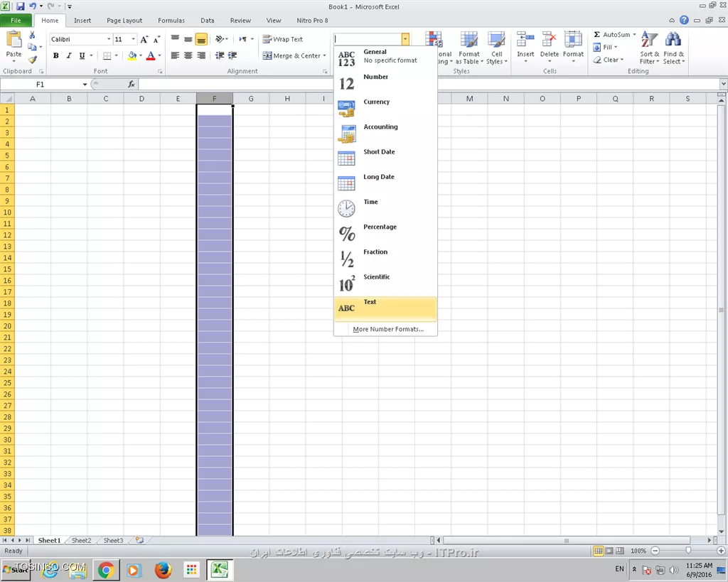Click the zoom slider handle
Screen dimensions: 728x582
(688, 551)
